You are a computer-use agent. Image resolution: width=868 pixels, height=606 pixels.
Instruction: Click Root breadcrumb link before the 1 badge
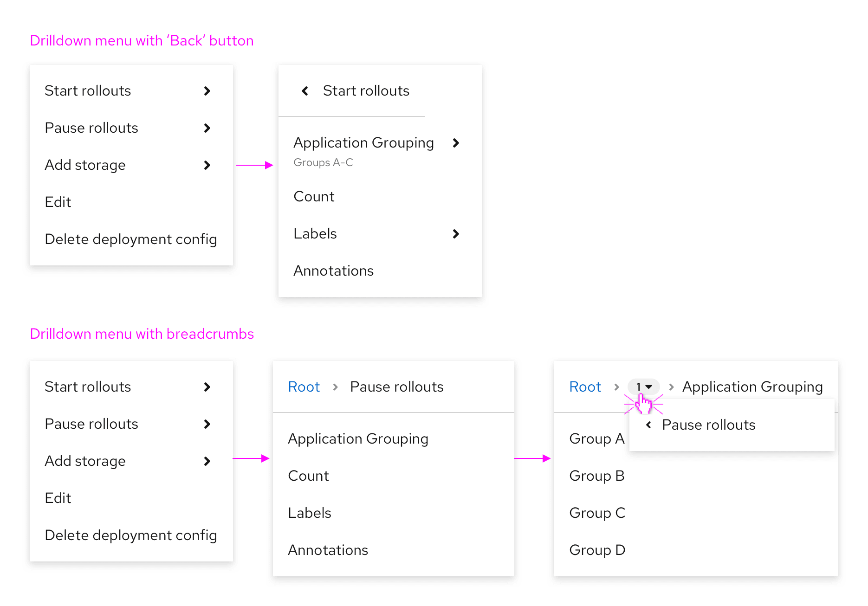(585, 387)
